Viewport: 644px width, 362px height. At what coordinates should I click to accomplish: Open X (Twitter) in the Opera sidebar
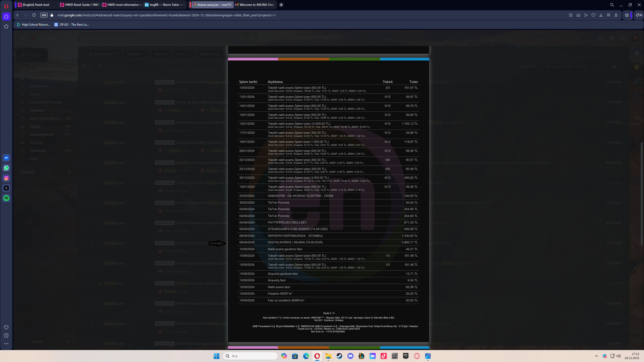6,188
